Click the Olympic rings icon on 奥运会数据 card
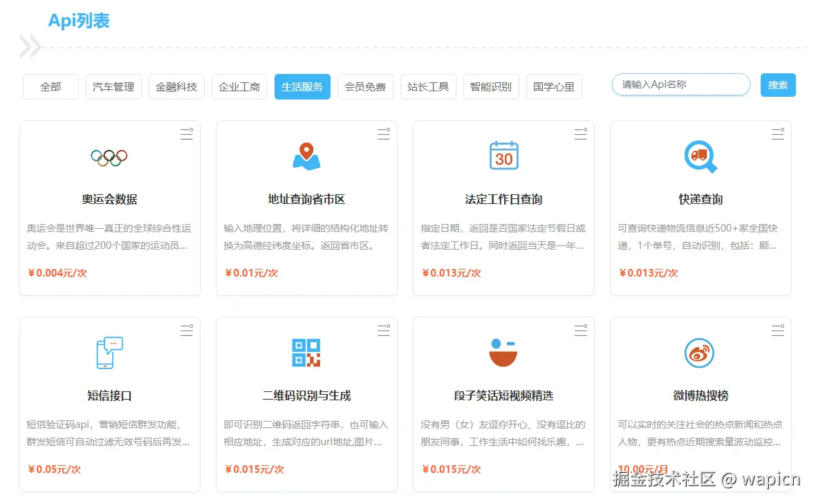Screen dimensions: 816x504 click(109, 157)
